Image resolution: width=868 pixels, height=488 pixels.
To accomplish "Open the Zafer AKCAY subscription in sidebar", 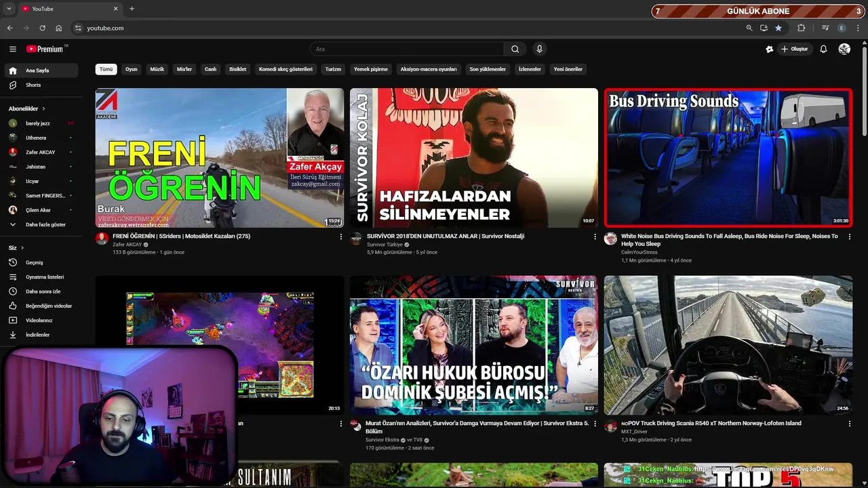I will pyautogui.click(x=41, y=152).
